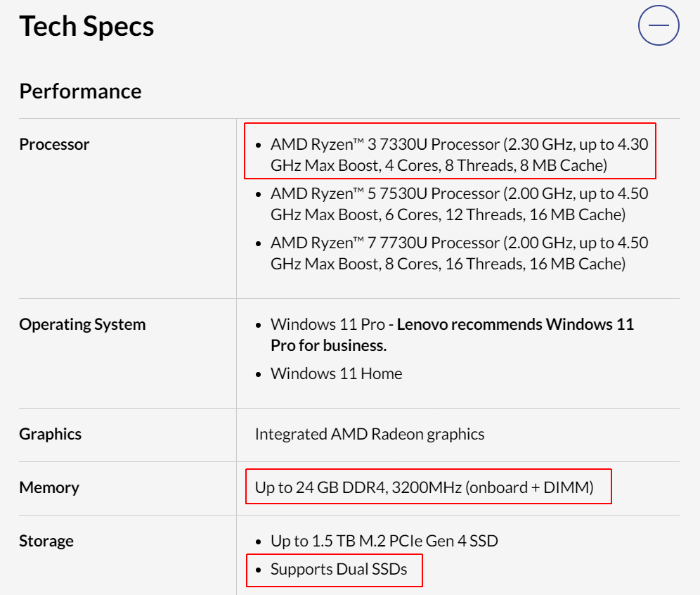Click the 16 Threads, 16 MB Cache text

click(536, 264)
